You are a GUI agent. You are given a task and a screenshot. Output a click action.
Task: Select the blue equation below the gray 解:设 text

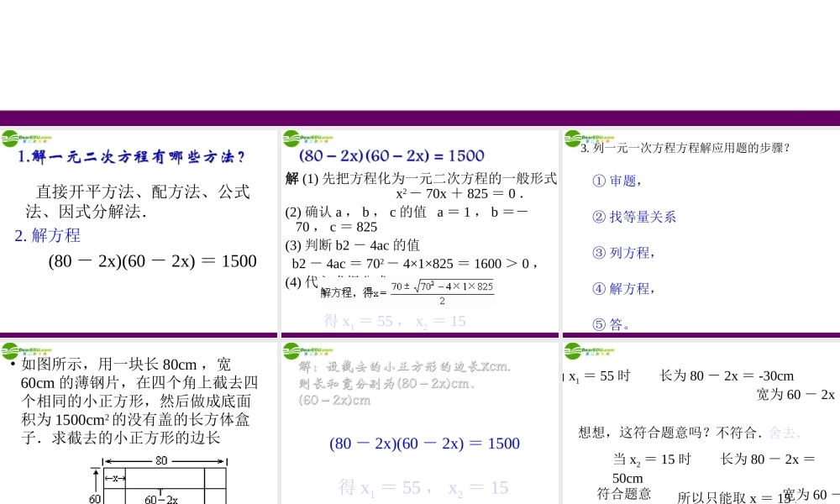click(x=424, y=444)
